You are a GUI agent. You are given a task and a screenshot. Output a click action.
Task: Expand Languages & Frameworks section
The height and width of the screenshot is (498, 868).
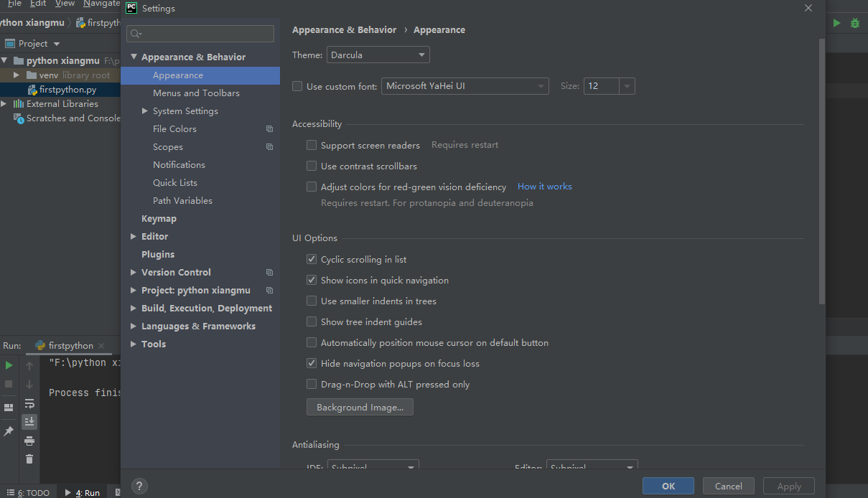click(x=134, y=326)
